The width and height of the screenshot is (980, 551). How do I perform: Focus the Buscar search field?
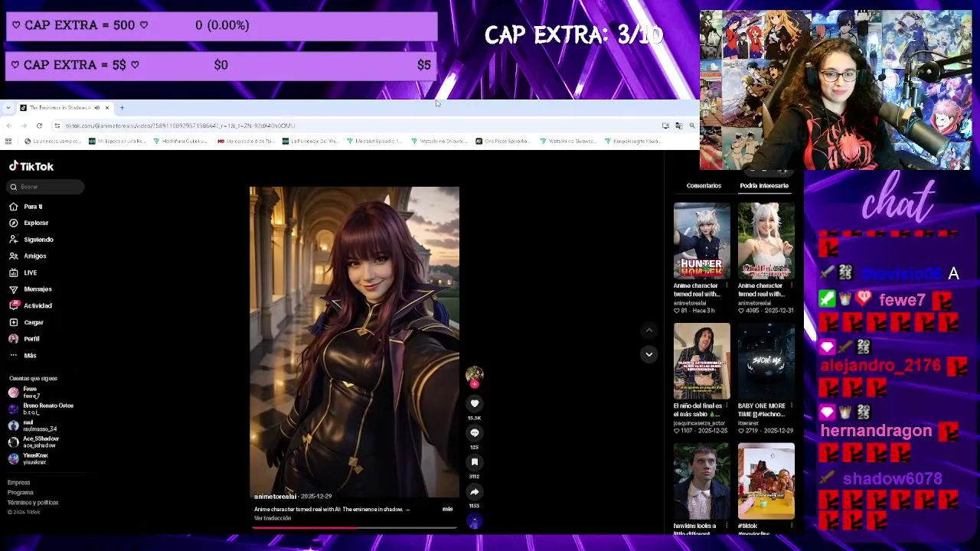46,187
